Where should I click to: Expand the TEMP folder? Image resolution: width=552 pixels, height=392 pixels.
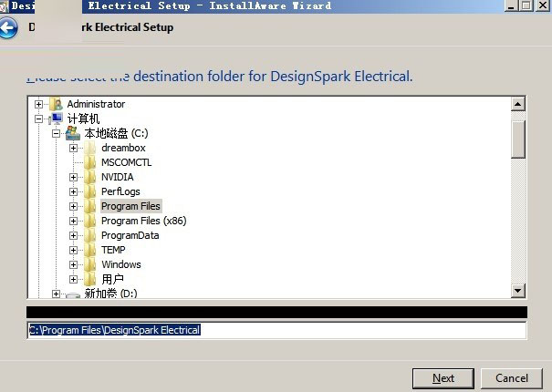coord(73,250)
